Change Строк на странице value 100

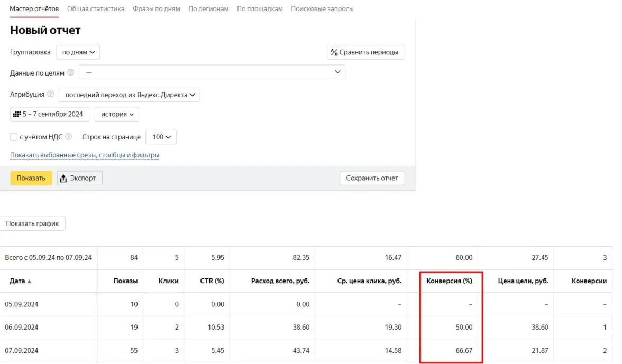161,137
